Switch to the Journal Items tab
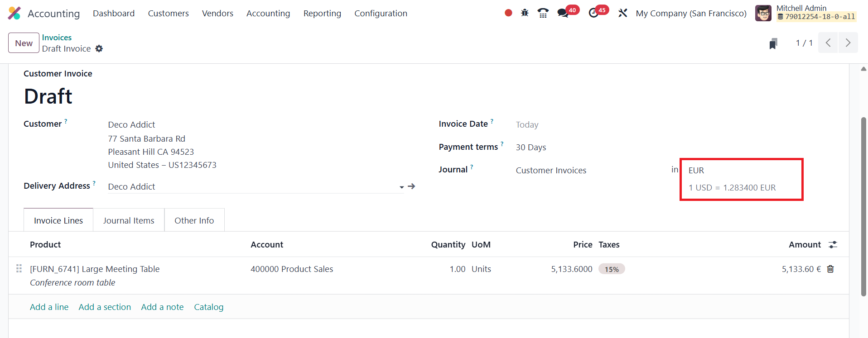 (x=129, y=221)
